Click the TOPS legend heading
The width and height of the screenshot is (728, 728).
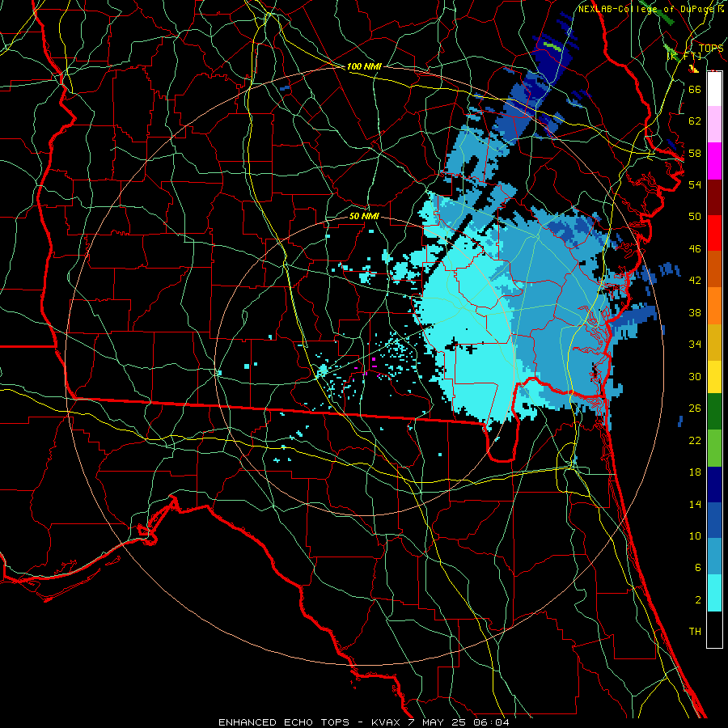pyautogui.click(x=711, y=48)
